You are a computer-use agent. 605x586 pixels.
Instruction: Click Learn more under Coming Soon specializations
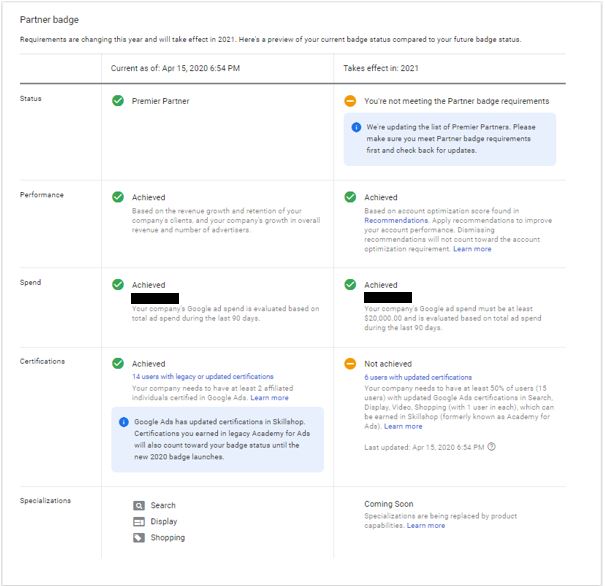coord(426,525)
